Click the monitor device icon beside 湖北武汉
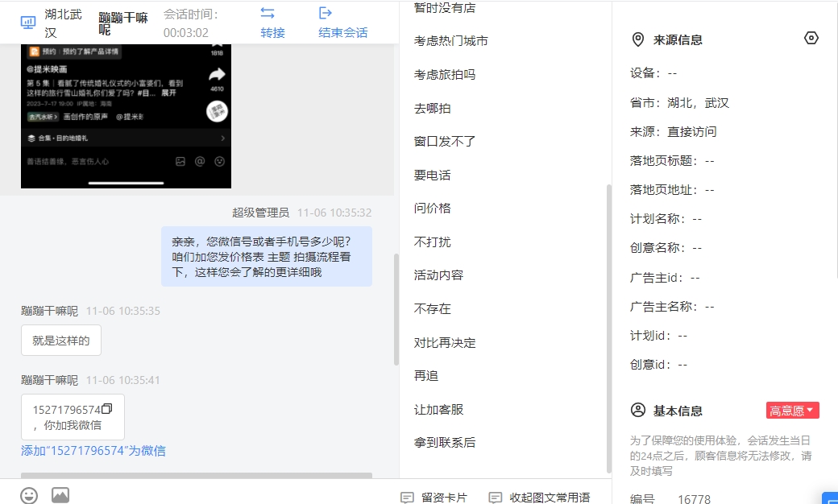 coord(27,23)
